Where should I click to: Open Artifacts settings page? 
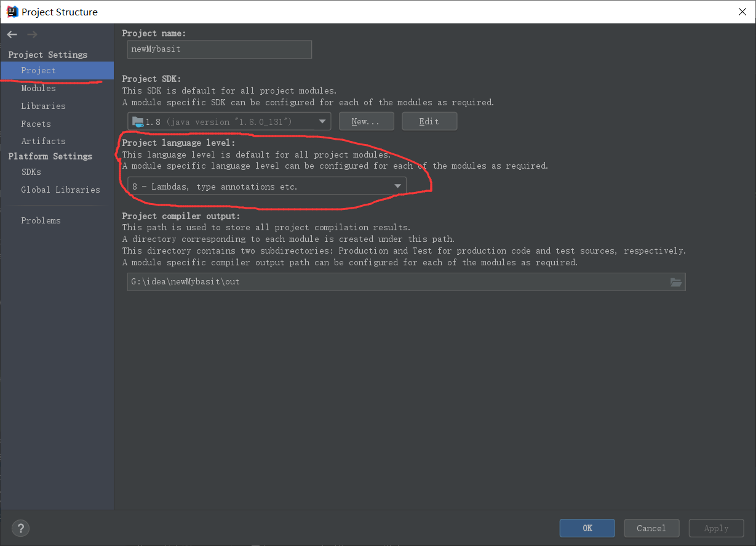(43, 141)
